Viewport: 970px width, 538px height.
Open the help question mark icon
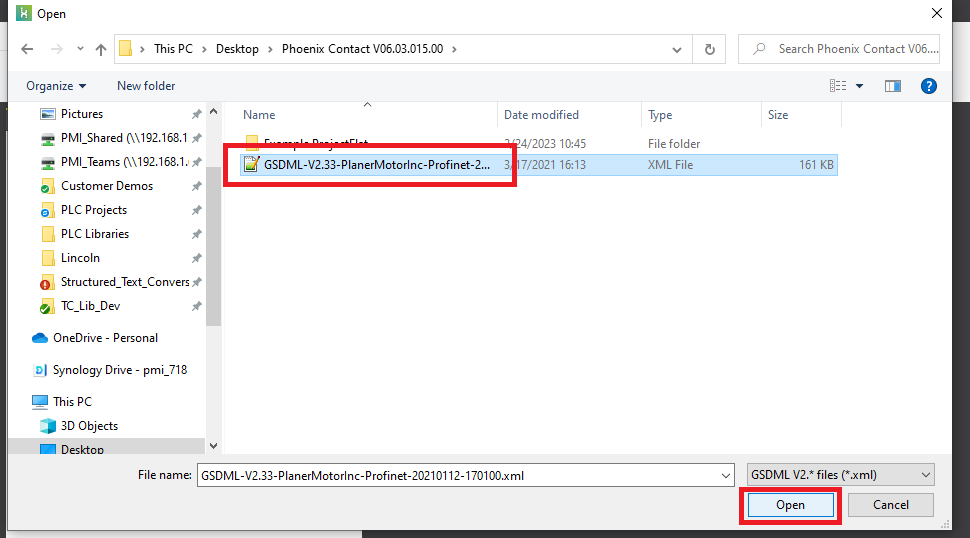tap(928, 86)
